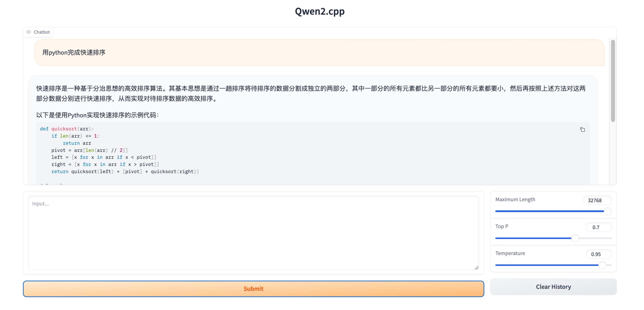Click the Maximum Length number field

click(x=597, y=200)
